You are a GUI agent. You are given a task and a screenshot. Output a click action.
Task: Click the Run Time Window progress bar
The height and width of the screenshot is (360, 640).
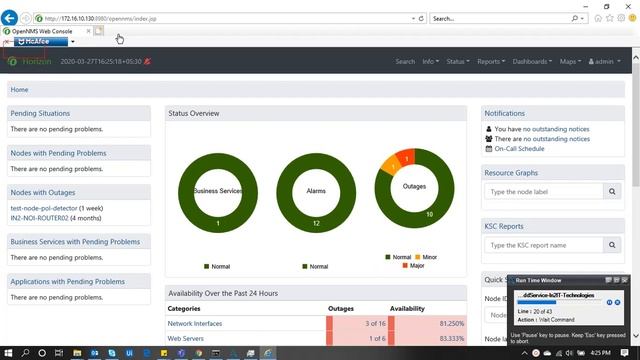[x=560, y=302]
